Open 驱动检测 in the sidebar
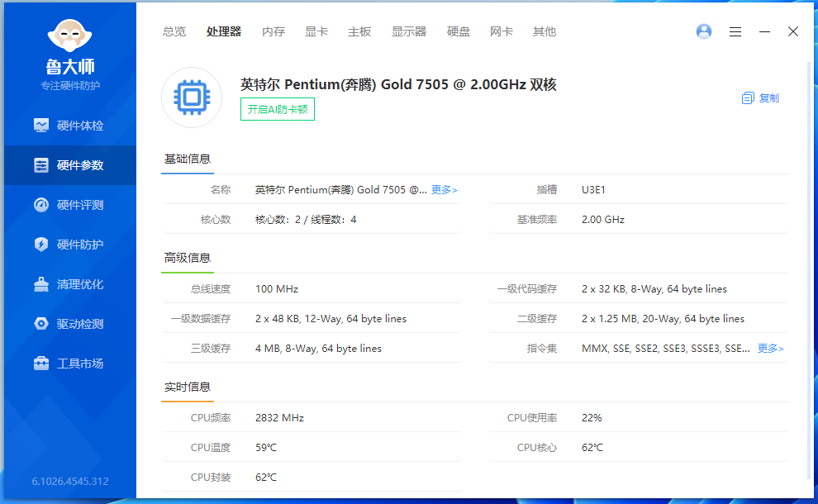 pos(70,324)
